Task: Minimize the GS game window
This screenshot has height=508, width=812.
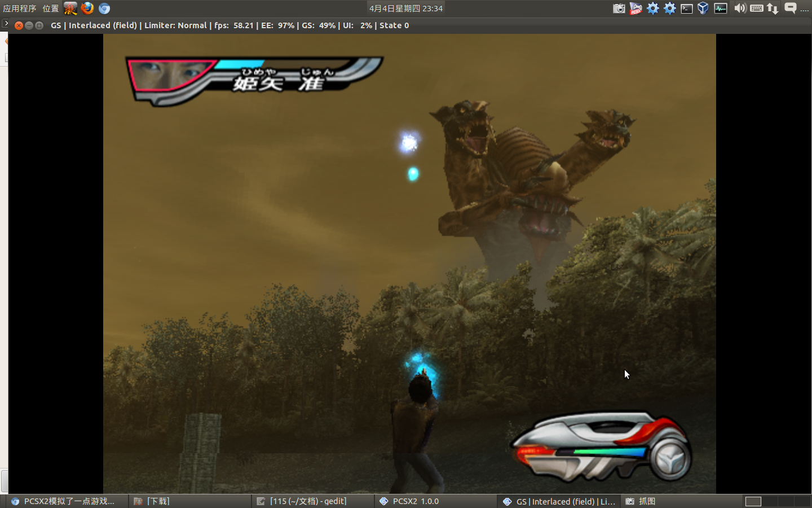Action: (29, 25)
